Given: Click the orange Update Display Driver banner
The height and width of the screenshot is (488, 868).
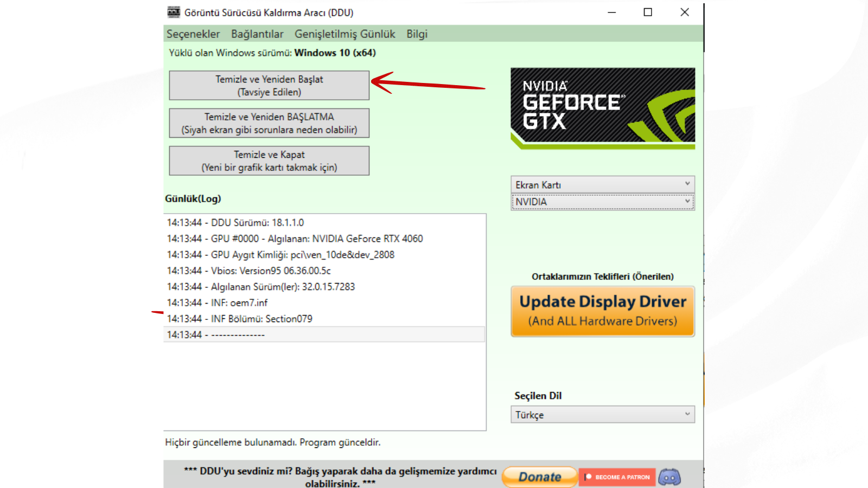Looking at the screenshot, I should 603,311.
